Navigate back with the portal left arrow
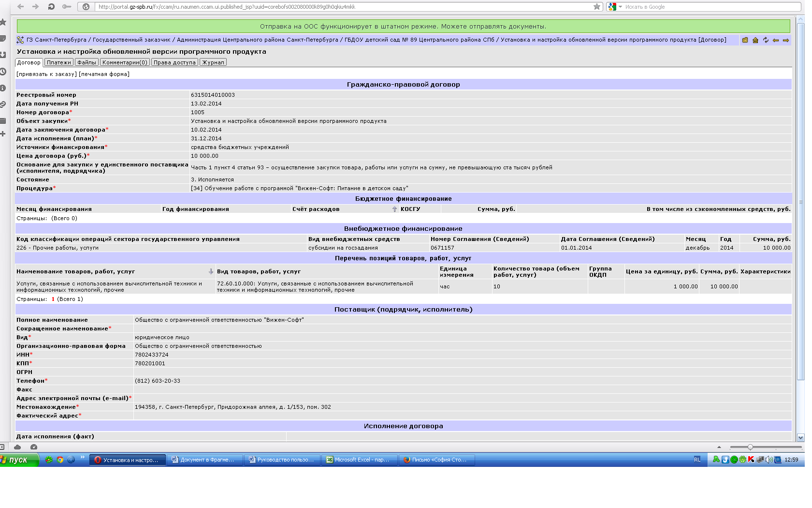Viewport: 812px width, 508px height. click(x=776, y=40)
